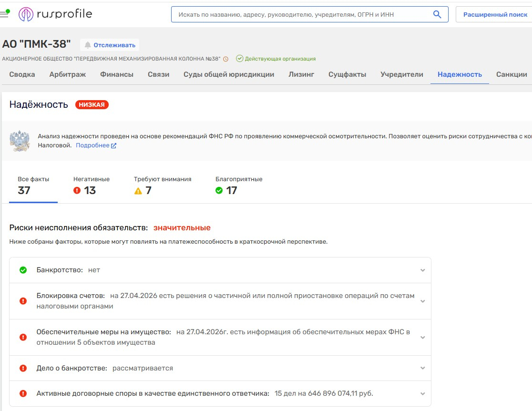Filter facts by Требуют внимания 7

(x=162, y=185)
